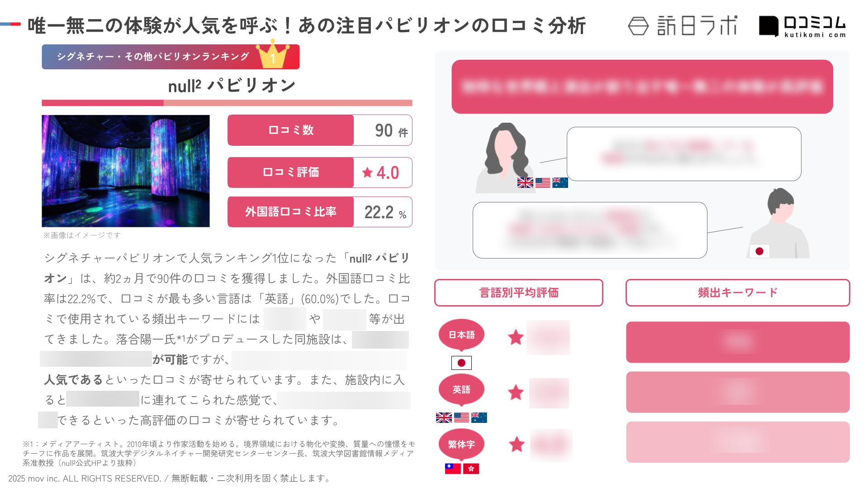Click the female reviewer avatar
Screen dimensions: 868x489
(506, 158)
